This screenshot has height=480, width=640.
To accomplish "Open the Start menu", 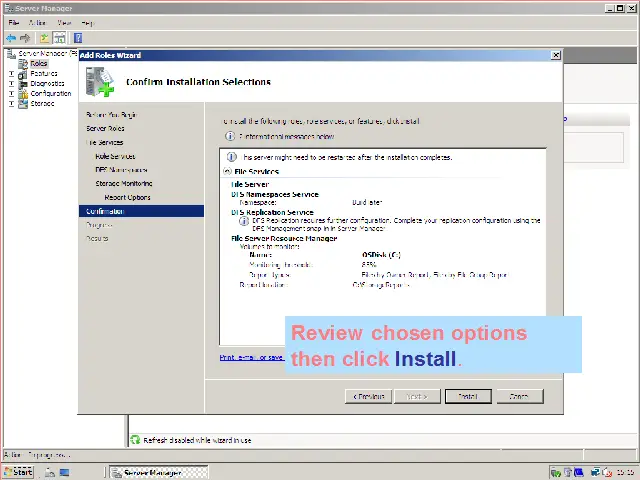I will pyautogui.click(x=19, y=472).
